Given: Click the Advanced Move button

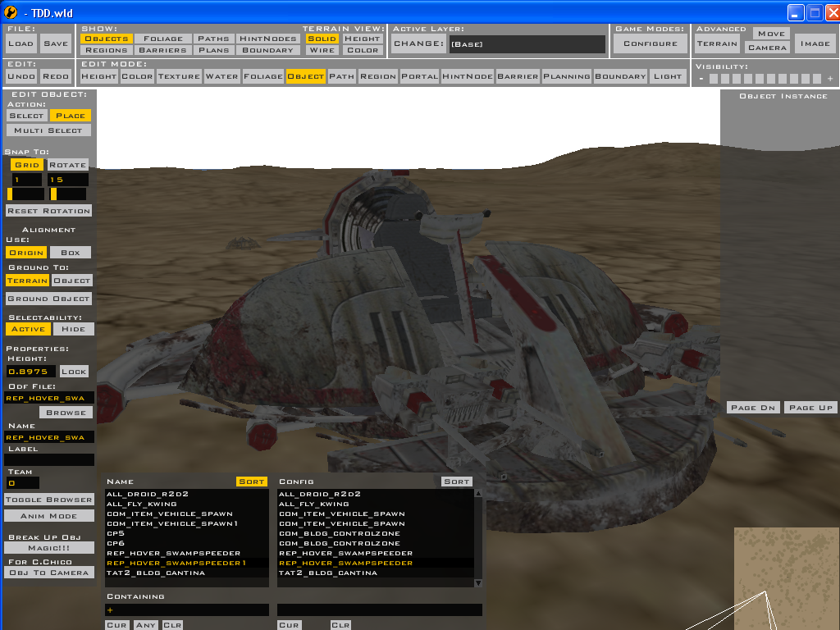Looking at the screenshot, I should click(x=771, y=33).
